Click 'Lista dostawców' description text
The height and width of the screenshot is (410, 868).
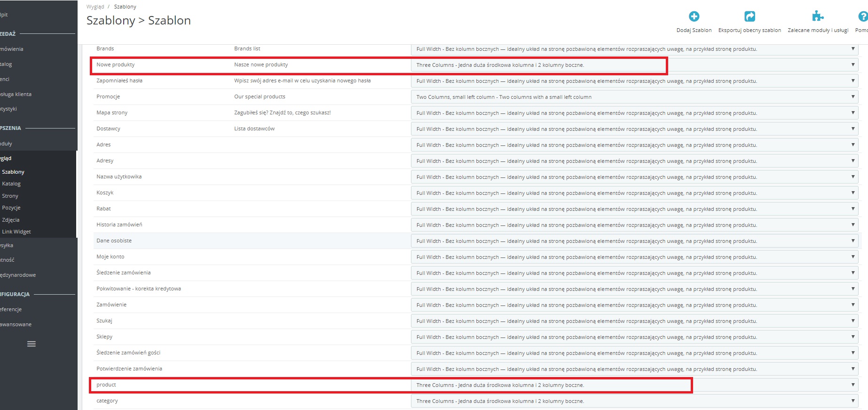(x=254, y=129)
